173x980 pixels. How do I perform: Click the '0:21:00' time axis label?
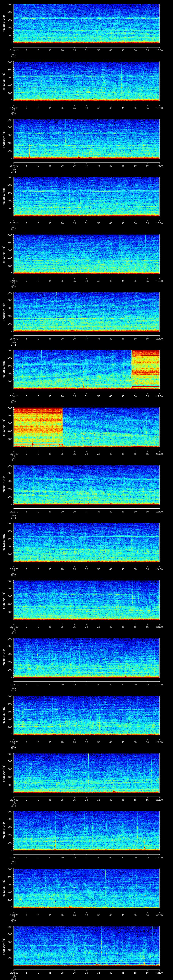[x=14, y=454]
